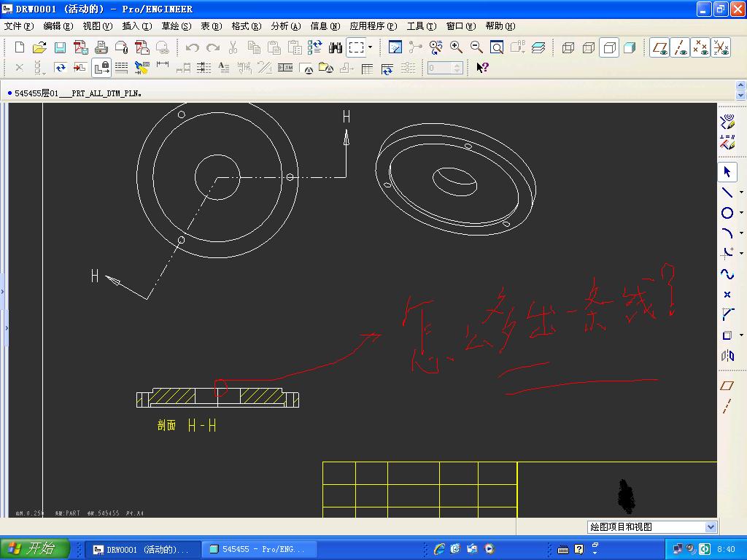Image resolution: width=747 pixels, height=560 pixels.
Task: Switch to 545455 - Pro/ENG taskbar window
Action: (259, 550)
